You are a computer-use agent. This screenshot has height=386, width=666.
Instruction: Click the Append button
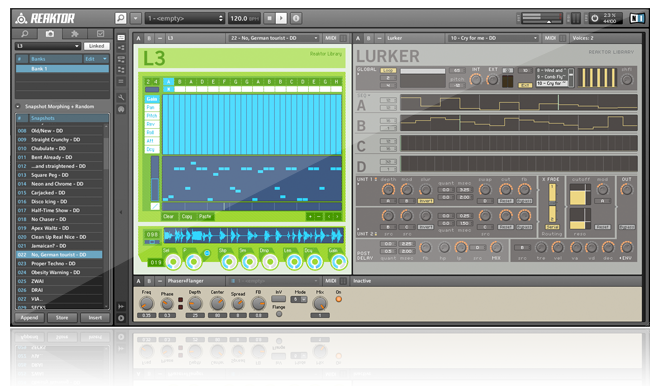point(29,318)
